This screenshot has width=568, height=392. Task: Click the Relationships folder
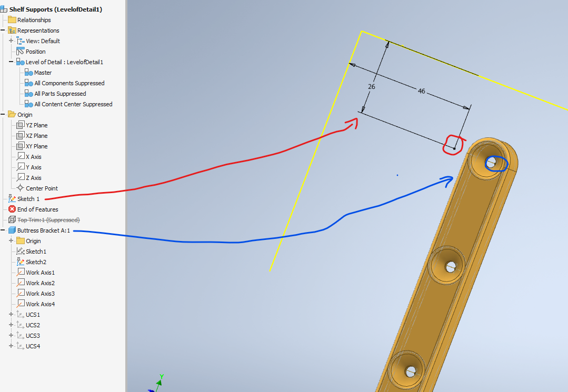12,19
